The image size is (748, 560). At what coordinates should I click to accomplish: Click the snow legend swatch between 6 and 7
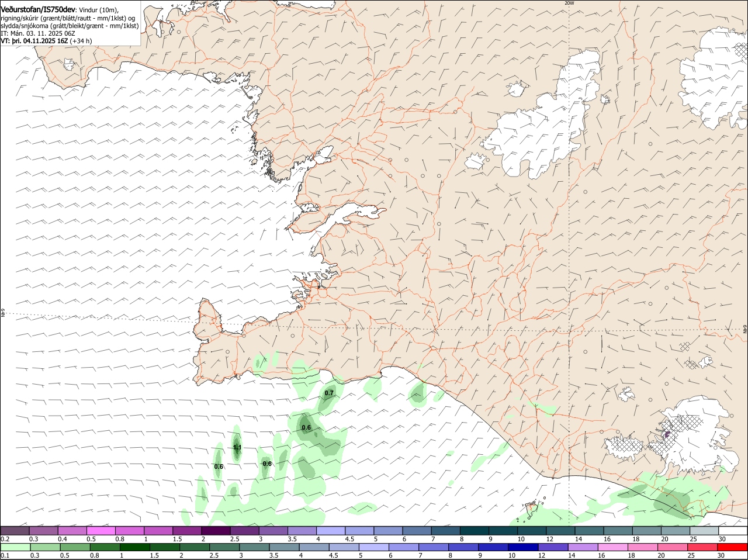418,531
